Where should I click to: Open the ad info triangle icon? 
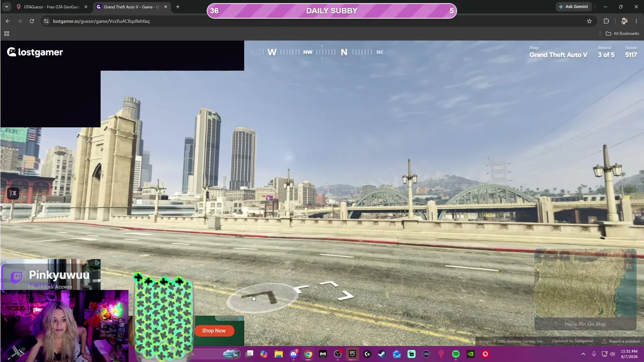(97, 262)
